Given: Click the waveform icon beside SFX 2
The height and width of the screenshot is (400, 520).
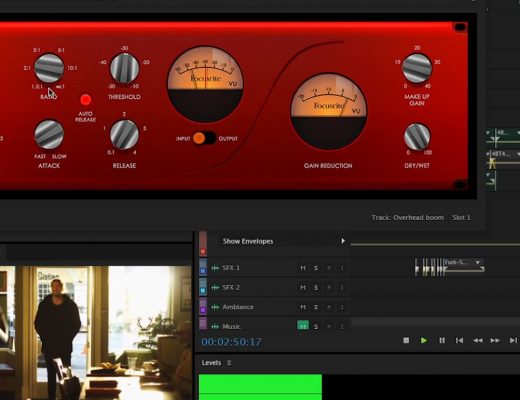Looking at the screenshot, I should (215, 287).
